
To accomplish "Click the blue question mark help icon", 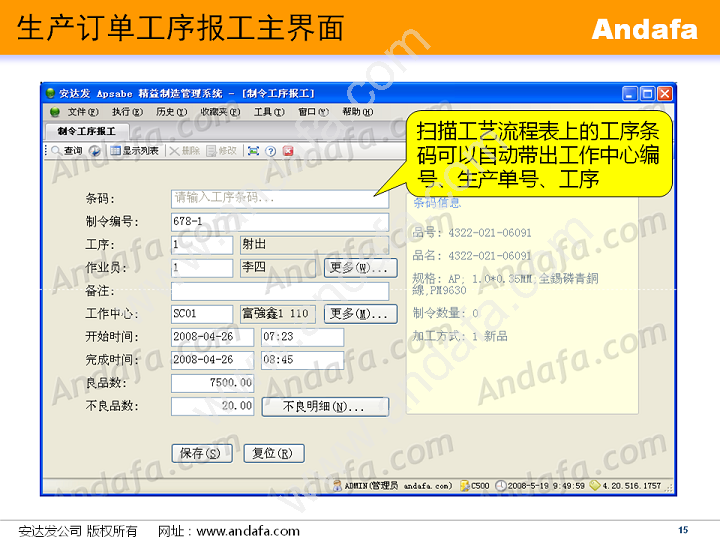I will tap(271, 151).
